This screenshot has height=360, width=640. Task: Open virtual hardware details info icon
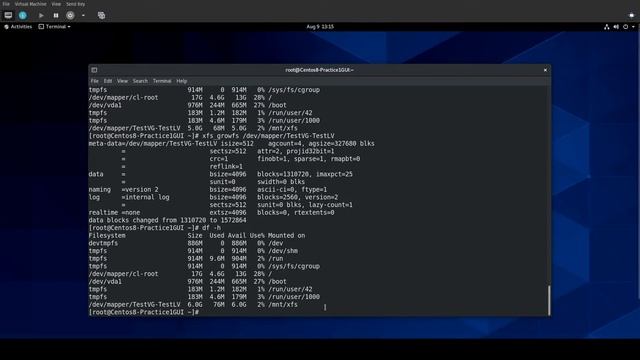[x=23, y=15]
